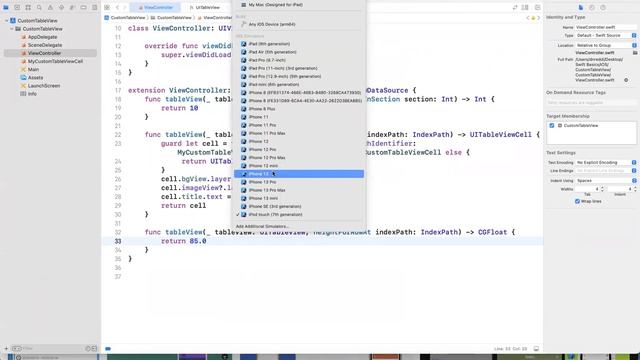Open the Debug navigator icon
This screenshot has width=640, height=360.
[72, 7]
